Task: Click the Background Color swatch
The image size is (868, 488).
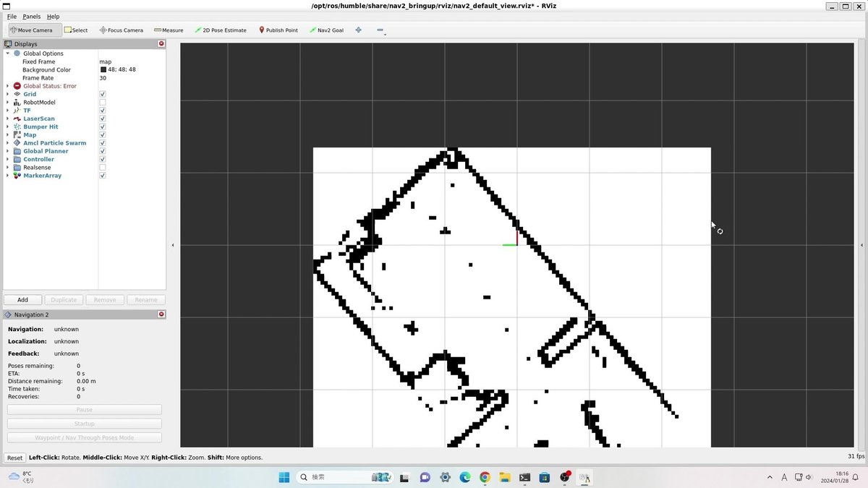Action: click(103, 70)
